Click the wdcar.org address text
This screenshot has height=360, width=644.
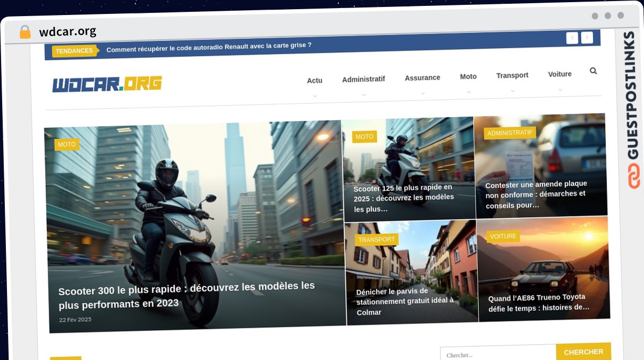68,32
